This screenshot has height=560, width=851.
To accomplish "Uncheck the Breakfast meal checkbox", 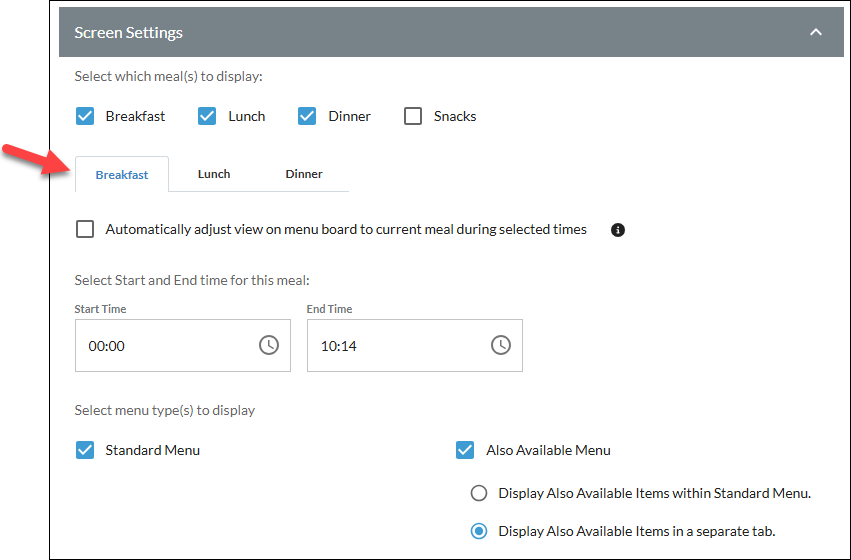I will [85, 116].
